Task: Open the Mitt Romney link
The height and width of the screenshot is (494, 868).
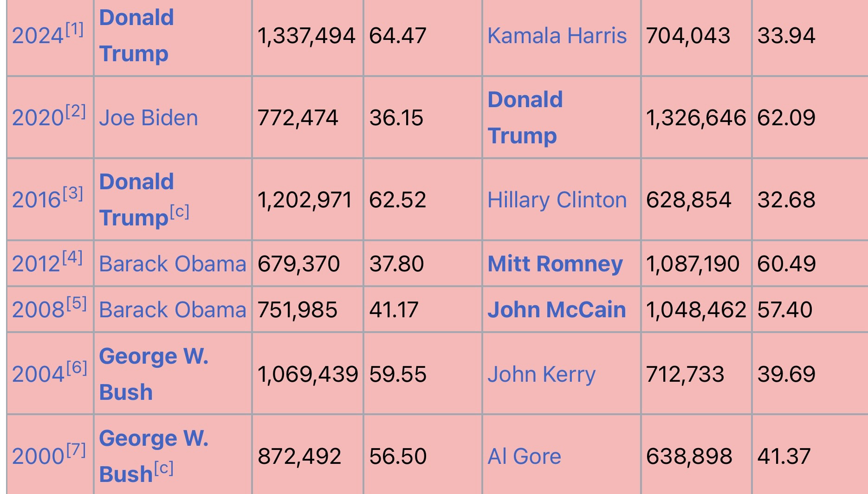Action: [555, 264]
